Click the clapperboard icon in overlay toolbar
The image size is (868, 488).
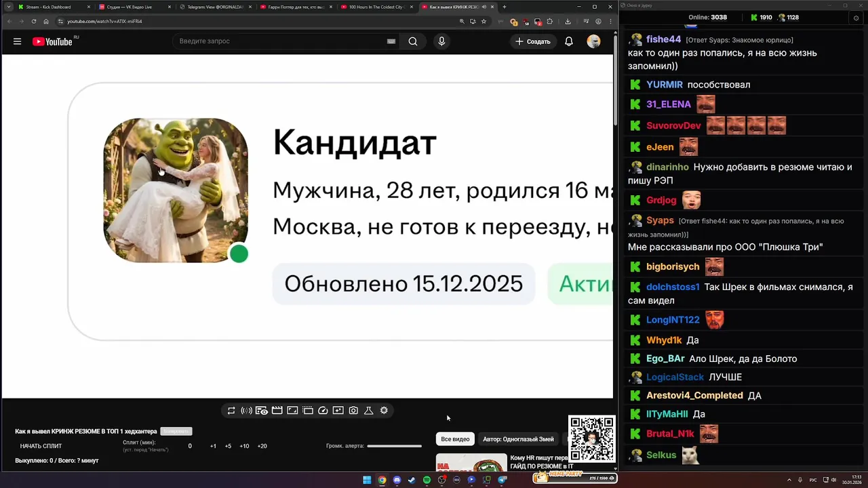(x=277, y=410)
